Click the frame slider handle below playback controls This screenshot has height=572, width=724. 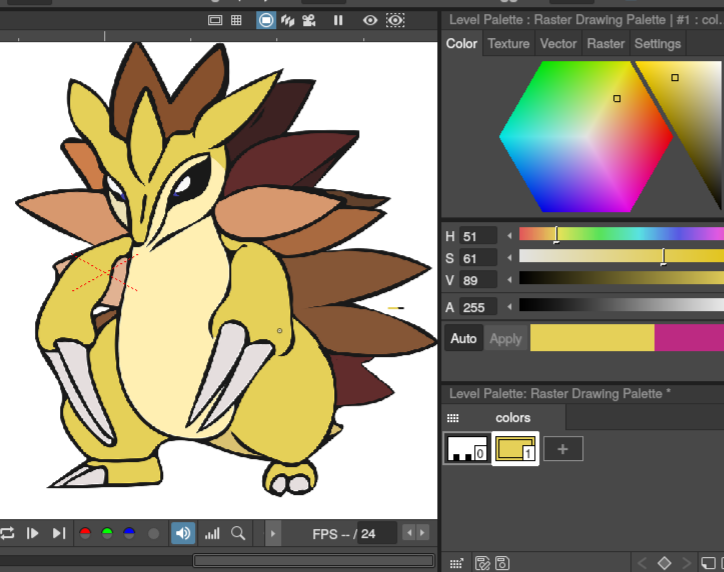click(314, 560)
